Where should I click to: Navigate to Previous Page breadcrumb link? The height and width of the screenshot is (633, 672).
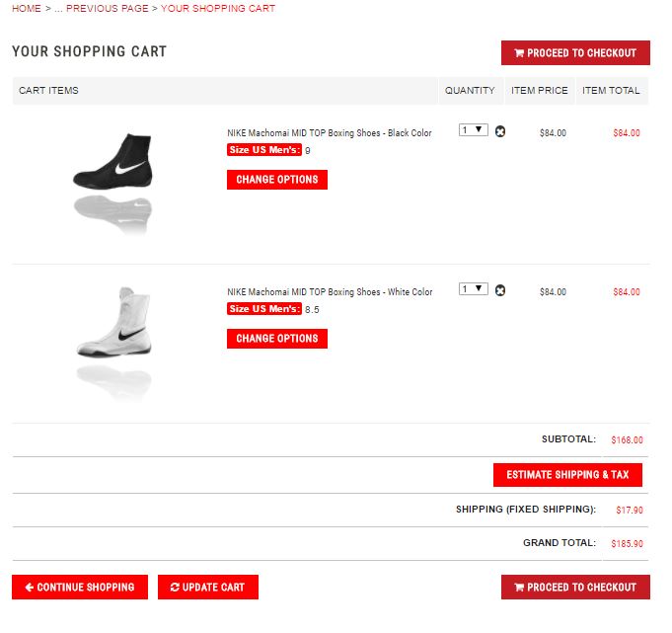[107, 8]
